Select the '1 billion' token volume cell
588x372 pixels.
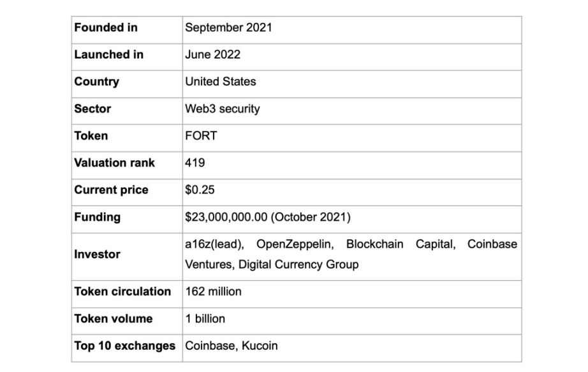[352, 322]
